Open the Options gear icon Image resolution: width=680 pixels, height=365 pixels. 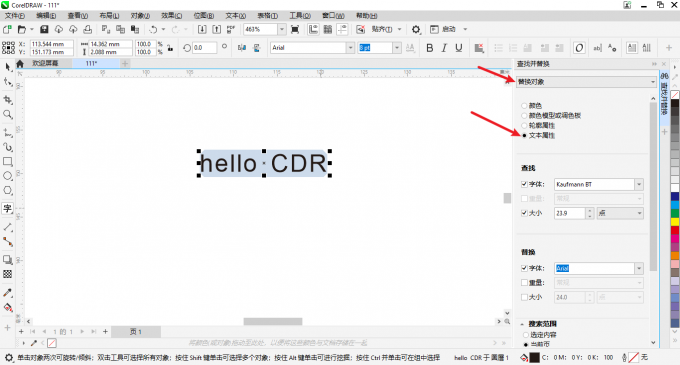coord(415,29)
